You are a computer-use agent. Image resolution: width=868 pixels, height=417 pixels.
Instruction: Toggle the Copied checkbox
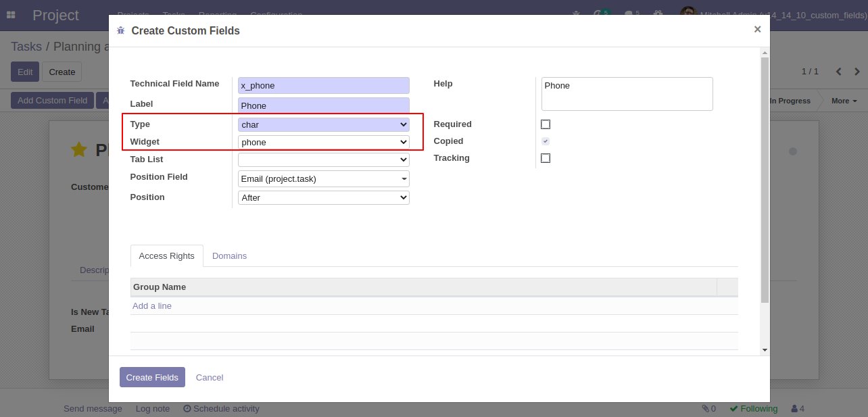546,141
